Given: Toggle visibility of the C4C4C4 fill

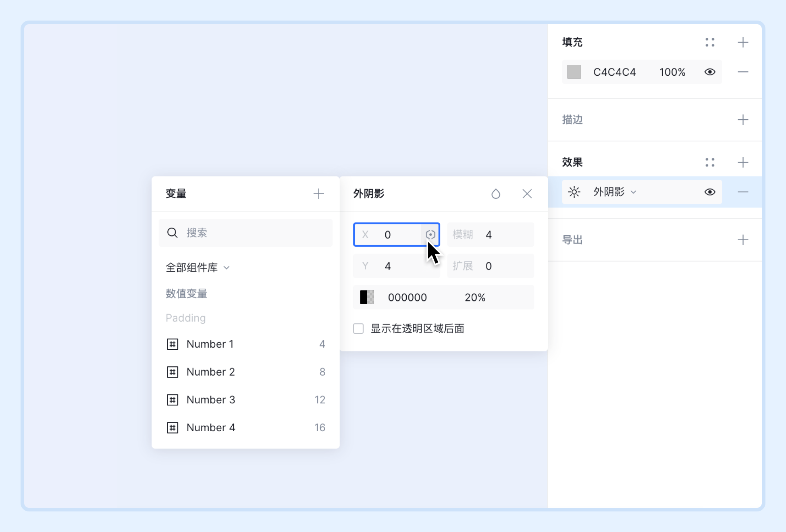Looking at the screenshot, I should coord(710,72).
